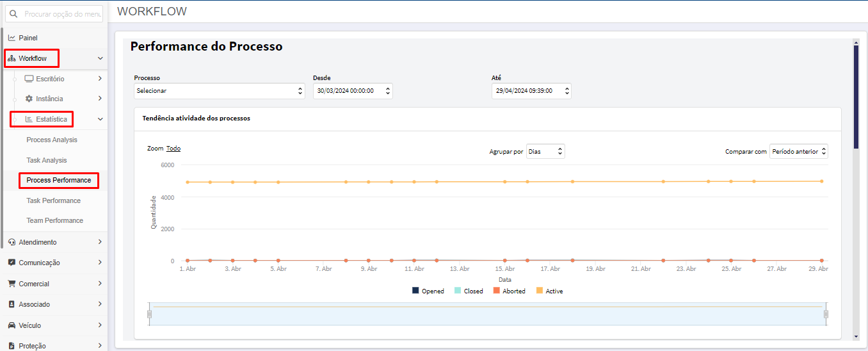Open Process Analysis page
The height and width of the screenshot is (351, 868).
[52, 140]
